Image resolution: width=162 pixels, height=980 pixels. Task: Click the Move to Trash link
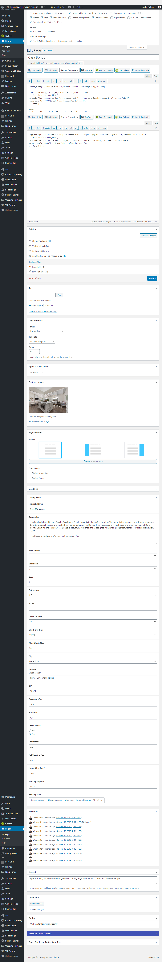35,278
